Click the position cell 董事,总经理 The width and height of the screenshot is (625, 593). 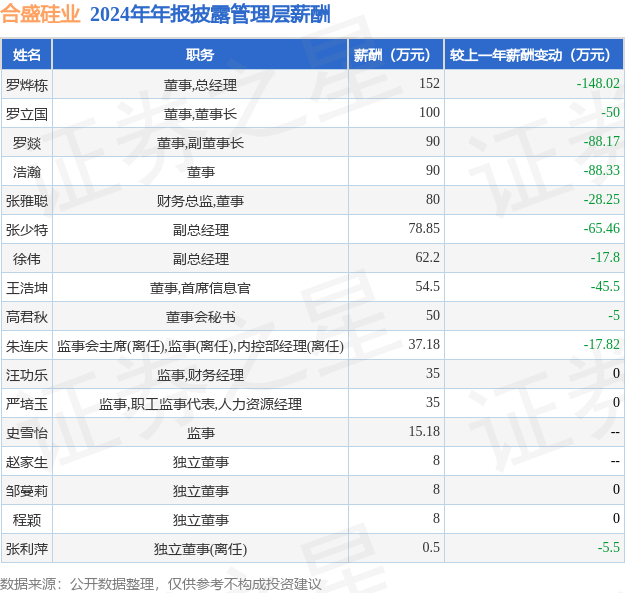point(200,85)
